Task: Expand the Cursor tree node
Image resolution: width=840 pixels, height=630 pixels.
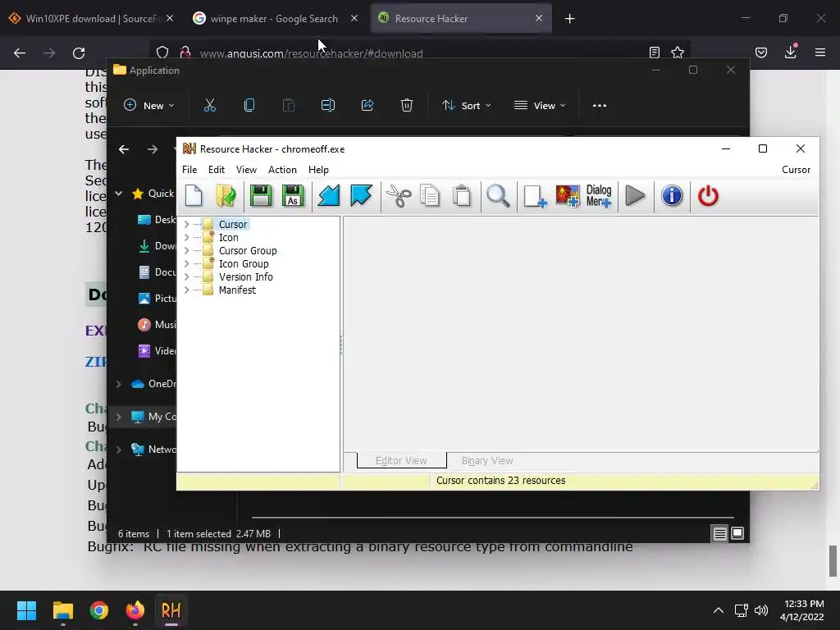Action: pyautogui.click(x=186, y=225)
